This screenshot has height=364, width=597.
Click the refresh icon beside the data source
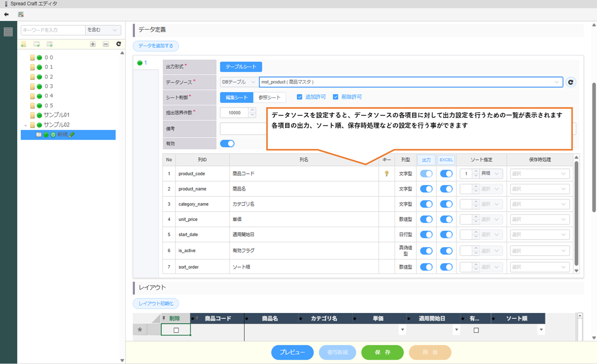coord(570,82)
